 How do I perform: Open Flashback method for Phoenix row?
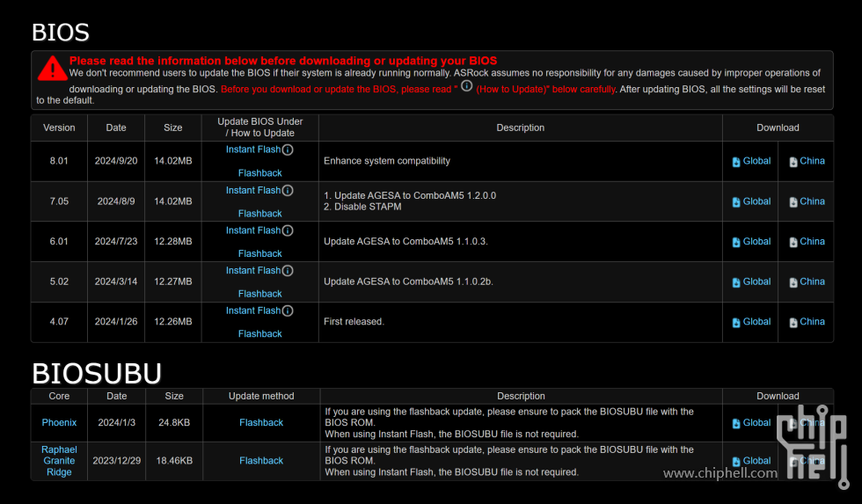(261, 423)
